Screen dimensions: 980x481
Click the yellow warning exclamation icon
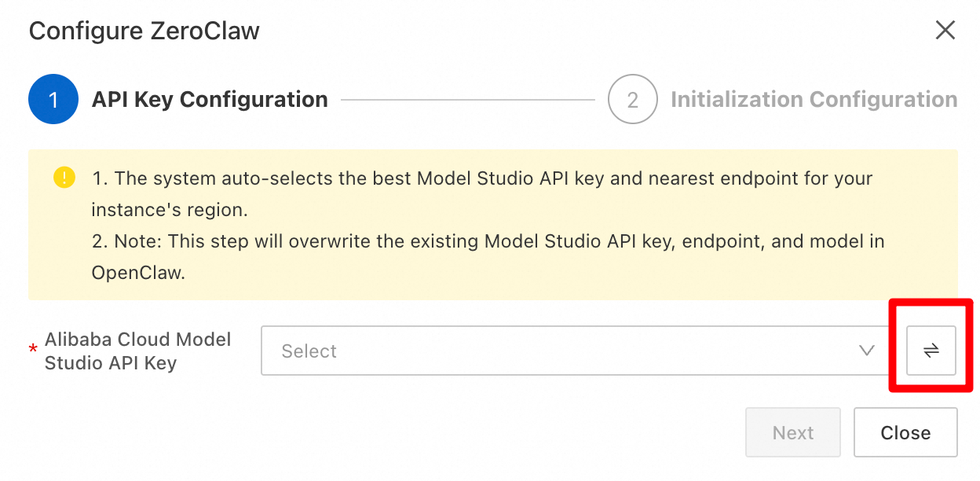click(x=64, y=178)
